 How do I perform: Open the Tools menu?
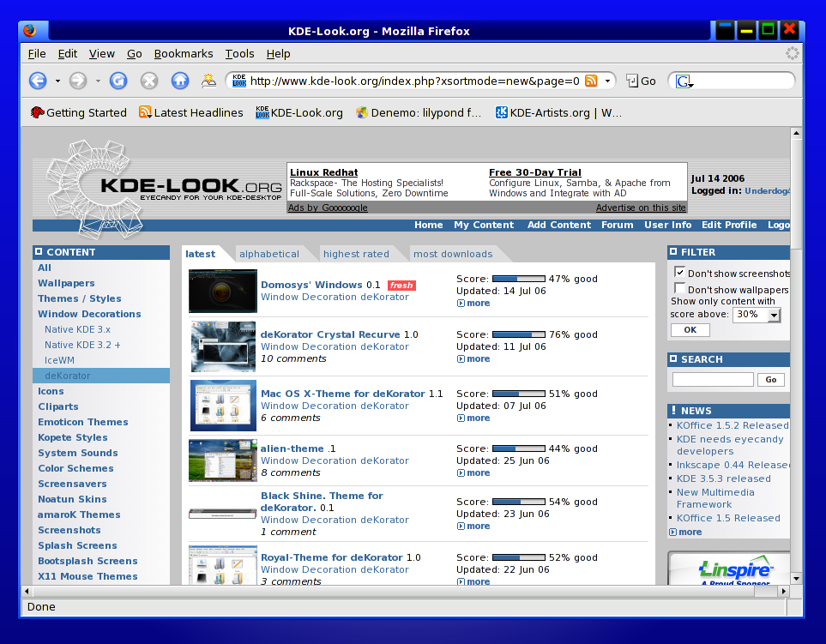coord(239,54)
